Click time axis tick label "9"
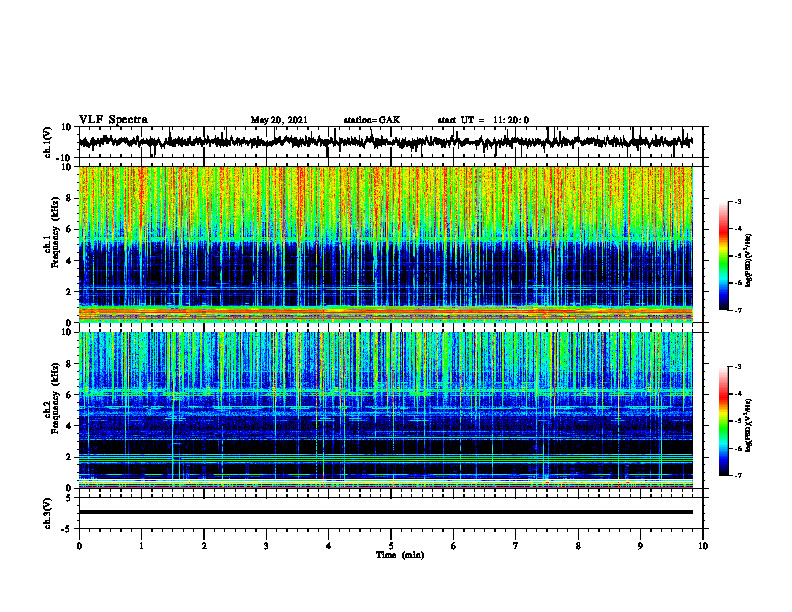This screenshot has width=792, height=612. (x=640, y=546)
